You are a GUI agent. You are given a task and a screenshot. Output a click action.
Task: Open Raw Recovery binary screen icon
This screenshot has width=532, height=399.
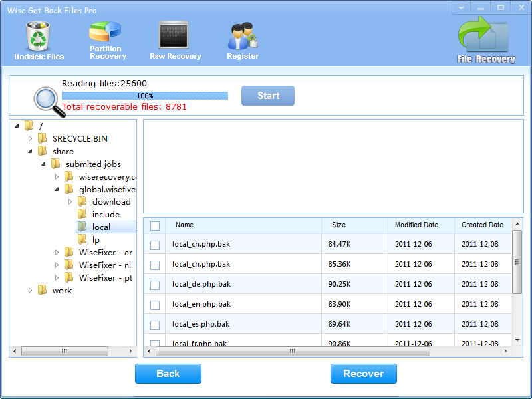[x=174, y=35]
